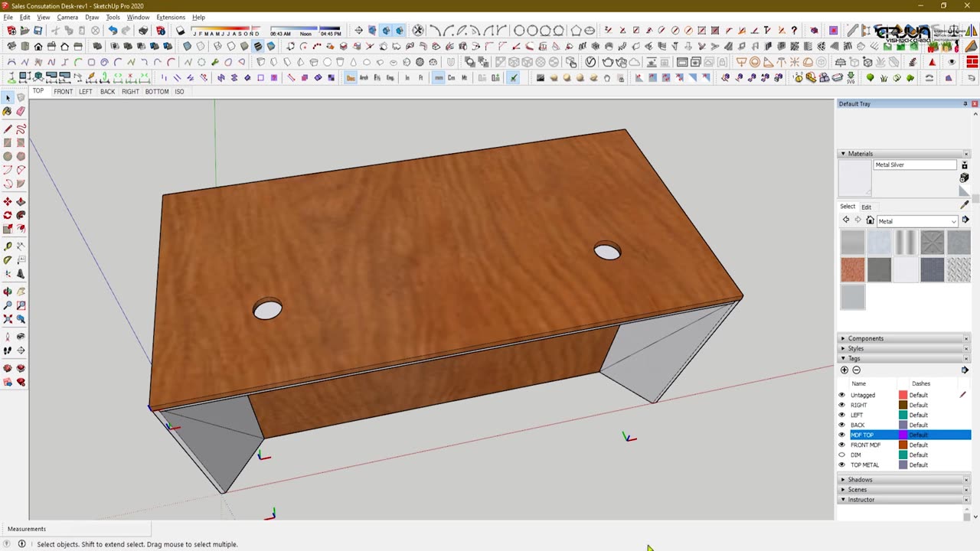Viewport: 980px width, 551px height.
Task: Click the Zoom magnifier tool
Action: click(8, 305)
